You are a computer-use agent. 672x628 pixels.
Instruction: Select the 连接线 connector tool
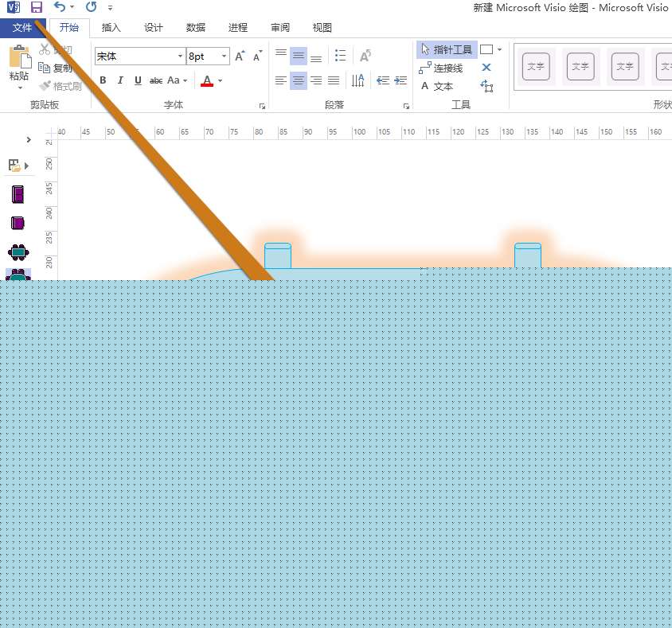tap(441, 68)
